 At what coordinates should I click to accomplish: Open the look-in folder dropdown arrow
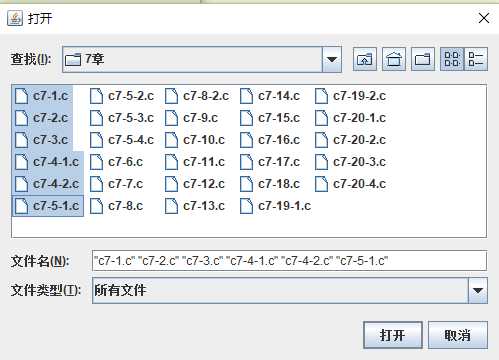point(332,59)
